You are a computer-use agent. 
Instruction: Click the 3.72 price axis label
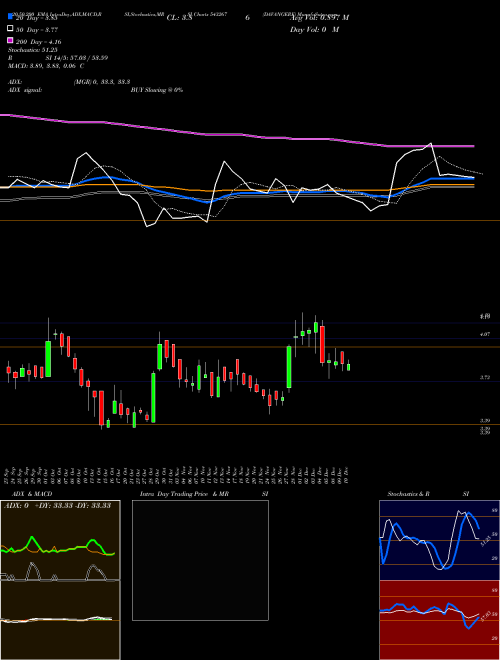pos(485,378)
